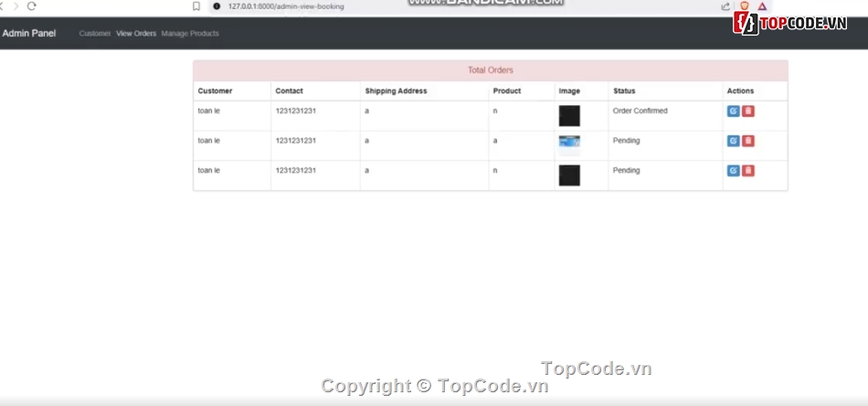The width and height of the screenshot is (868, 406).
Task: Click the share icon in the address bar
Action: click(x=725, y=6)
